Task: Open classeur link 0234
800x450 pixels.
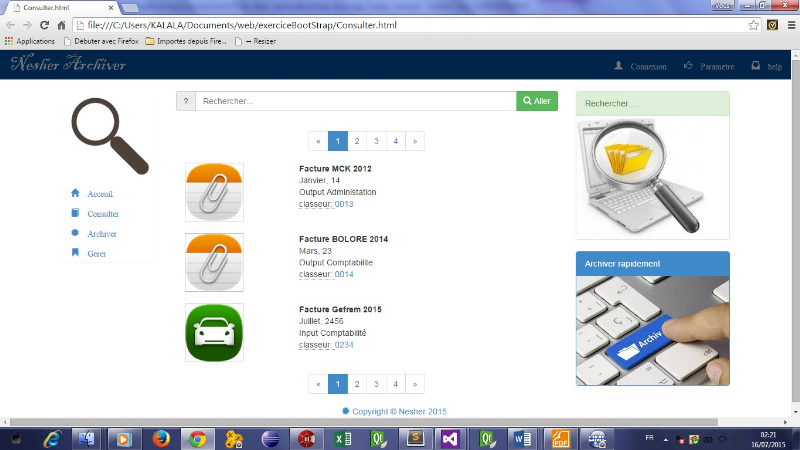Action: coord(344,345)
